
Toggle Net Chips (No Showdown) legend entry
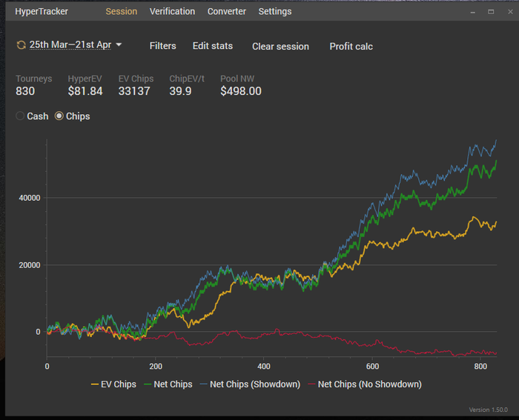pyautogui.click(x=365, y=384)
